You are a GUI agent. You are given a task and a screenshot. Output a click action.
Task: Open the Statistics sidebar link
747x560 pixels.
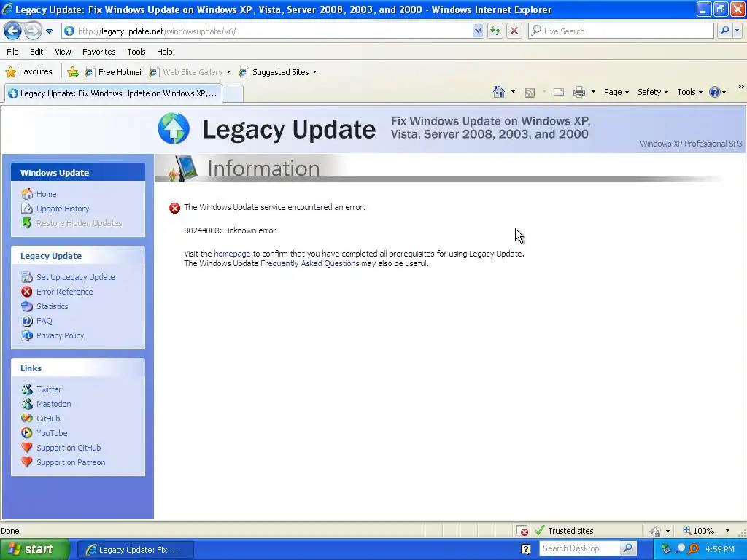(x=52, y=306)
